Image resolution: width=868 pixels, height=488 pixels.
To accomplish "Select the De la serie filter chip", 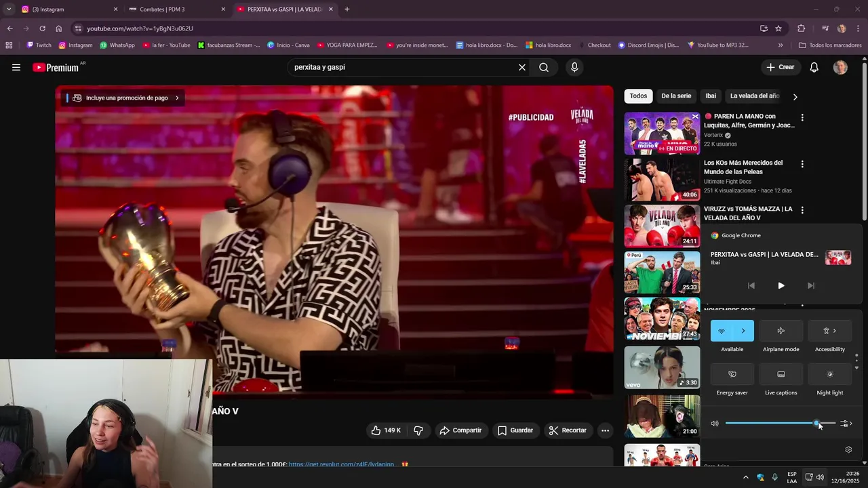I will [676, 96].
